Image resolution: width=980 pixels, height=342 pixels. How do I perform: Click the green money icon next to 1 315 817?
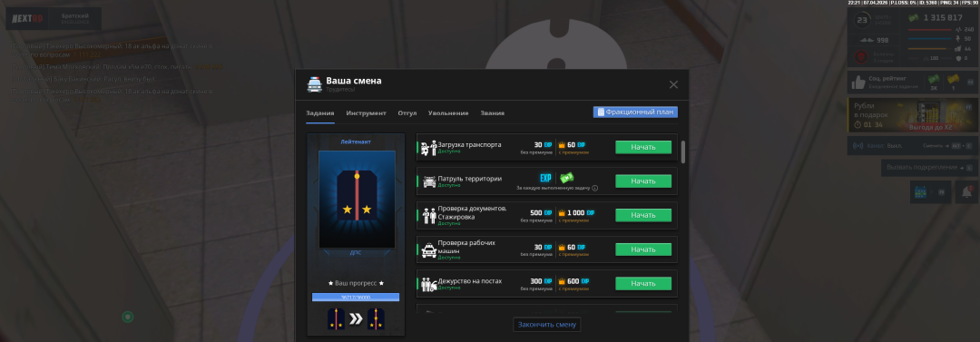coord(913,17)
